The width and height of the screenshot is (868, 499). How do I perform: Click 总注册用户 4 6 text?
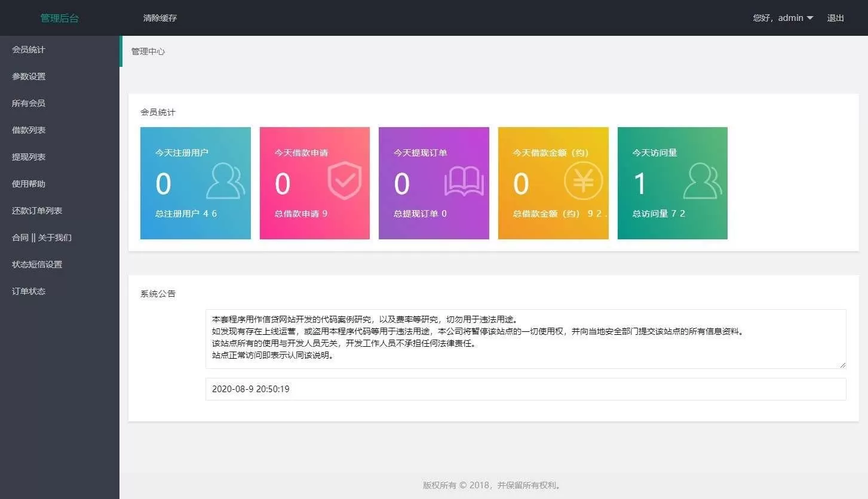tap(186, 213)
